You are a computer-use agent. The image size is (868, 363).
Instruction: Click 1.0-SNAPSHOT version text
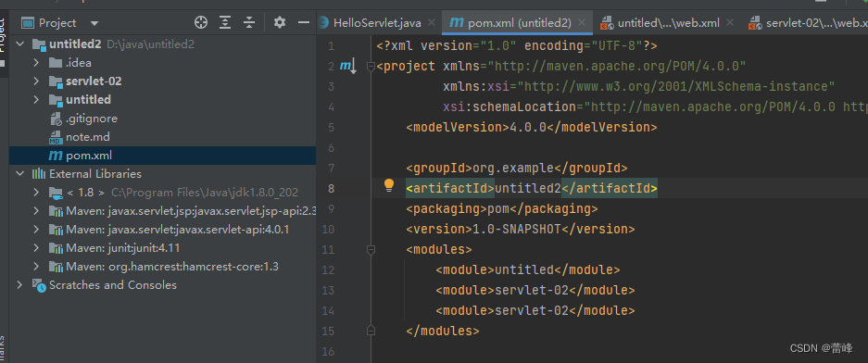(517, 229)
